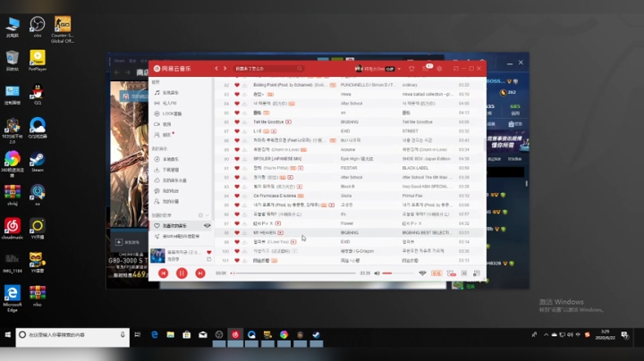Download the song MY HEAVEN

click(245, 232)
